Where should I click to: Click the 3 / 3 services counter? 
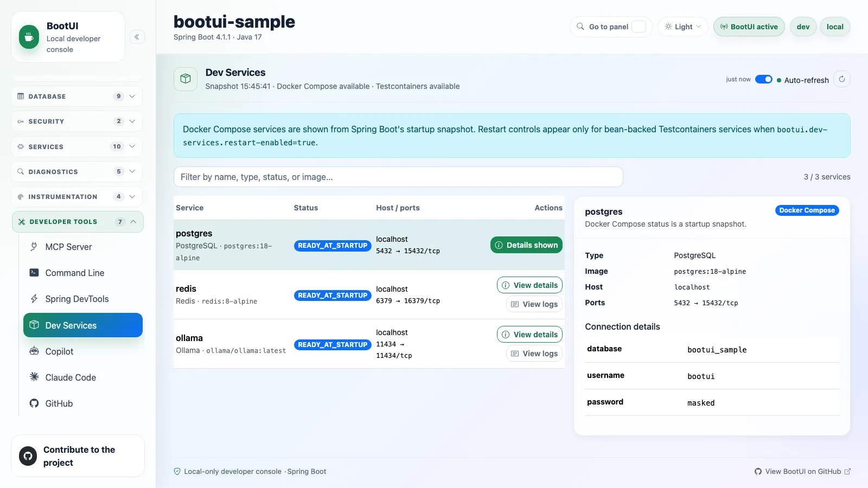[x=827, y=177]
